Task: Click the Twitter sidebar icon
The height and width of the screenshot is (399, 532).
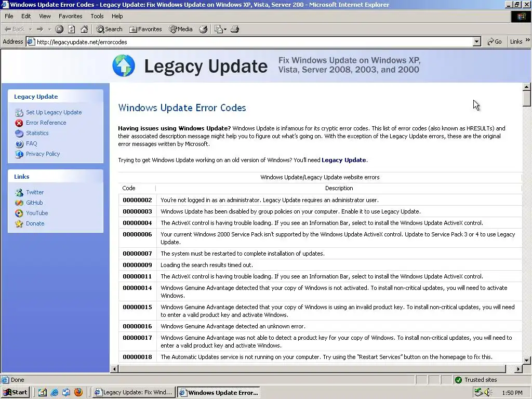Action: 19,192
